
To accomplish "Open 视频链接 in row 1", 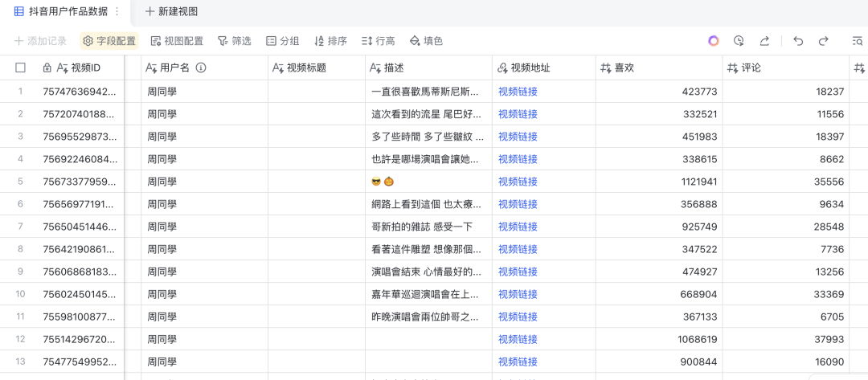I will click(x=518, y=92).
